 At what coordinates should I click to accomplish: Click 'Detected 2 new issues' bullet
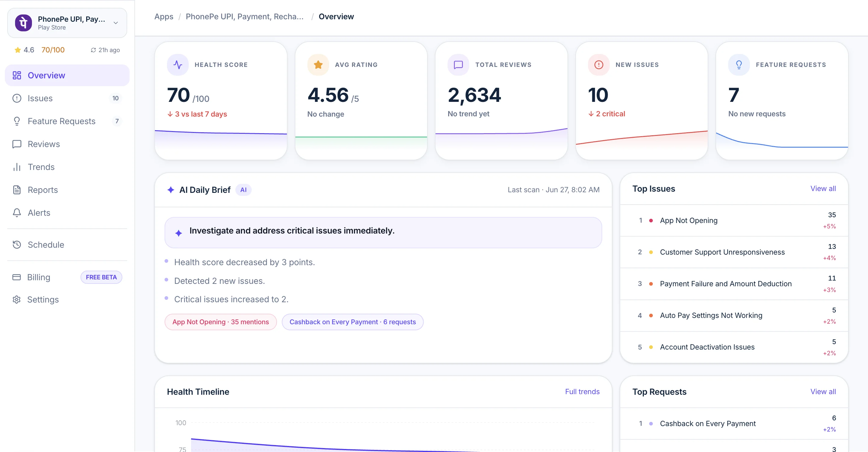coord(219,281)
